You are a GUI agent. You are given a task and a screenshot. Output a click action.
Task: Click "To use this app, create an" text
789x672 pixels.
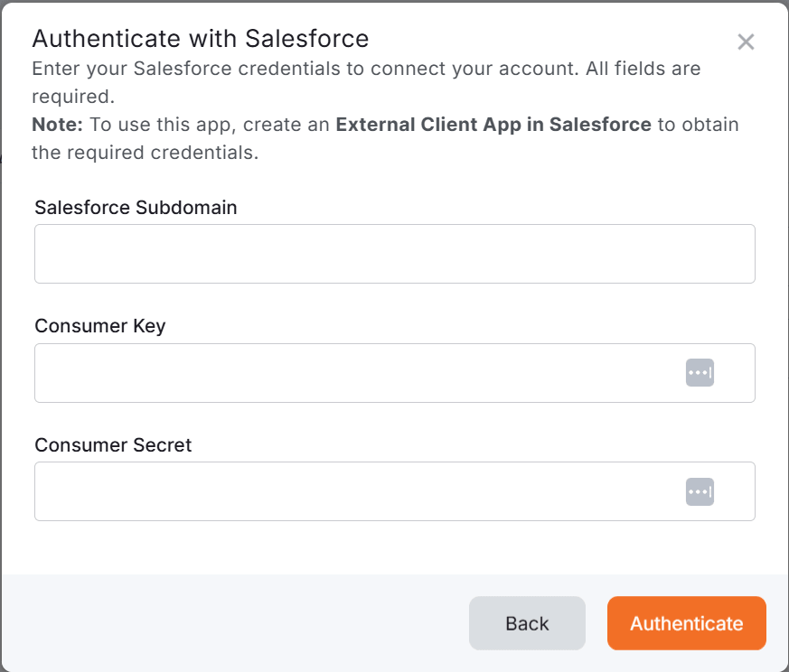tap(210, 125)
